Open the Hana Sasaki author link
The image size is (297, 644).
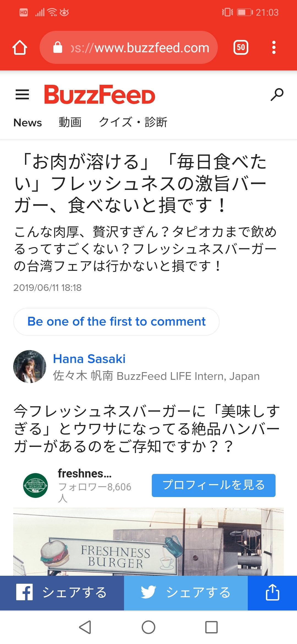point(89,359)
